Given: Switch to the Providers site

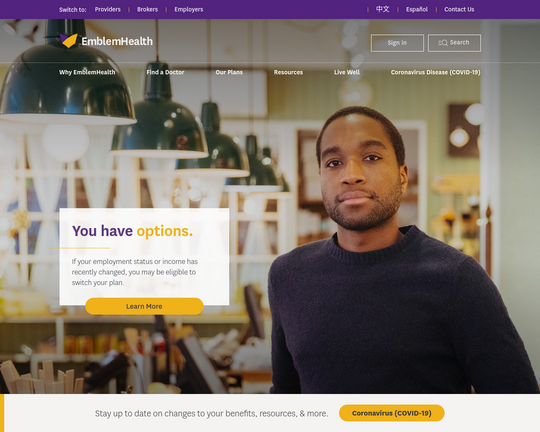Looking at the screenshot, I should click(107, 9).
